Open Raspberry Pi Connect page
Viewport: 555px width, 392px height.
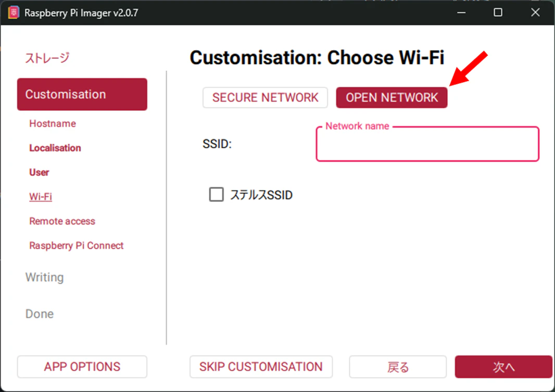[77, 246]
